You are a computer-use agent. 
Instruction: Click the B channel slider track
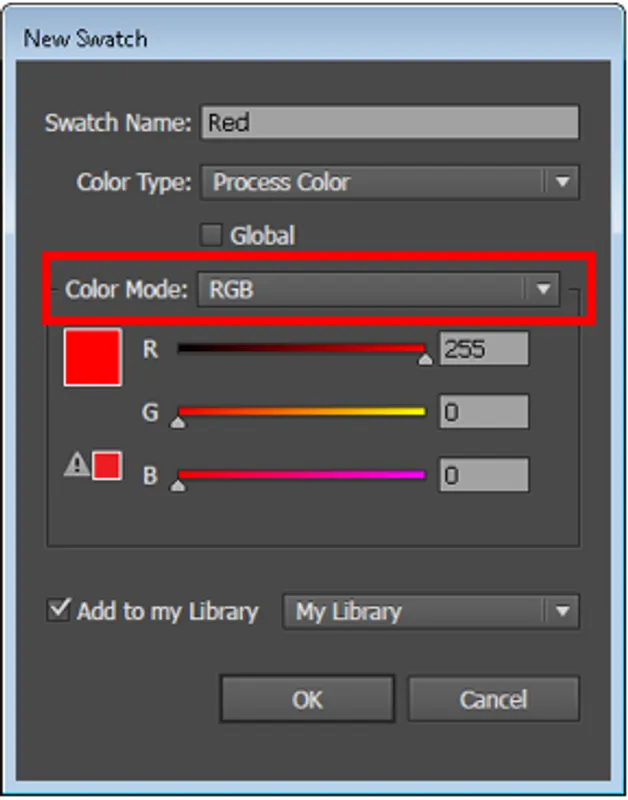click(300, 474)
